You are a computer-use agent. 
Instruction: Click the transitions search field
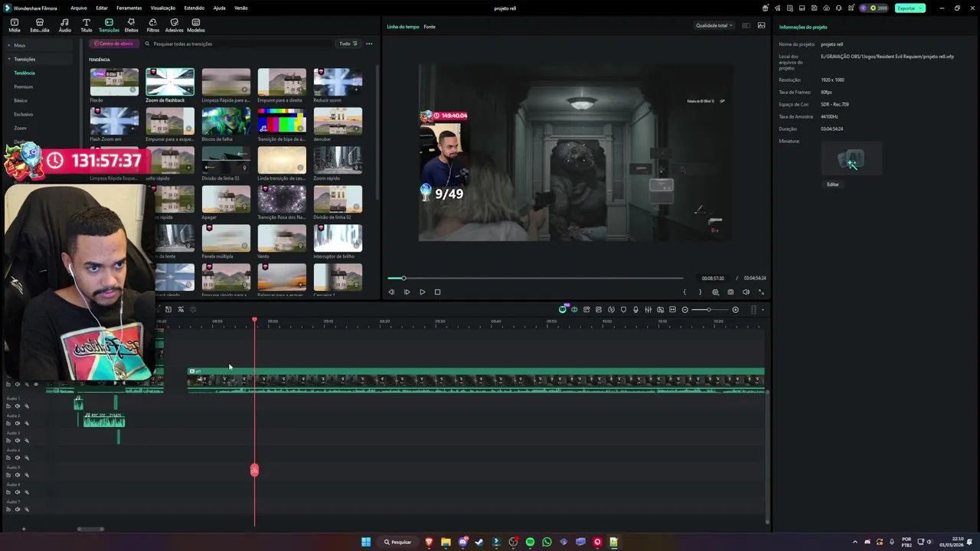tap(237, 44)
